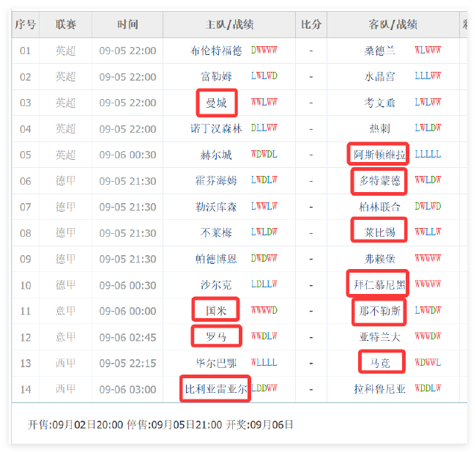The height and width of the screenshot is (453, 476).
Task: Open team 毕尔巴鄂
Action: pos(216,364)
